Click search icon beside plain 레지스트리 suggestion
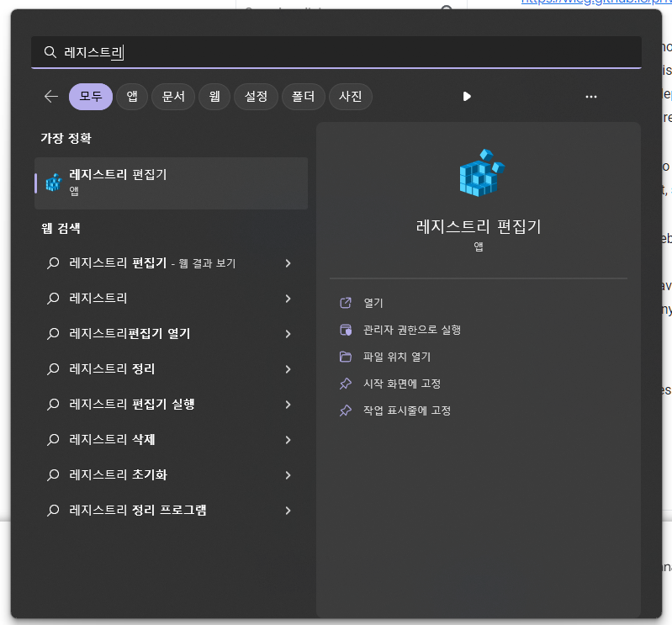 coord(53,299)
